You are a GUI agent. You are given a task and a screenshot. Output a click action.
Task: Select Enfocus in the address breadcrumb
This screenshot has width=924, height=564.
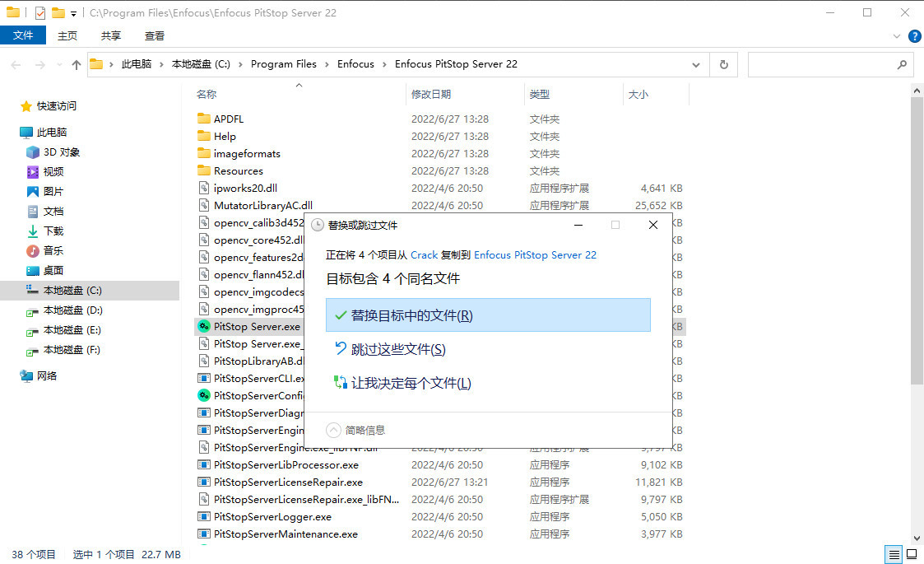coord(355,64)
